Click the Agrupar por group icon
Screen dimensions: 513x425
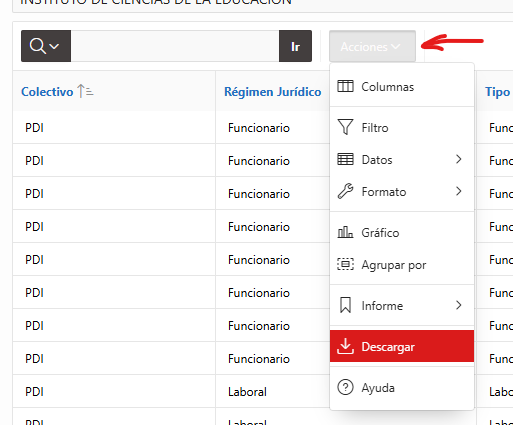pos(345,264)
